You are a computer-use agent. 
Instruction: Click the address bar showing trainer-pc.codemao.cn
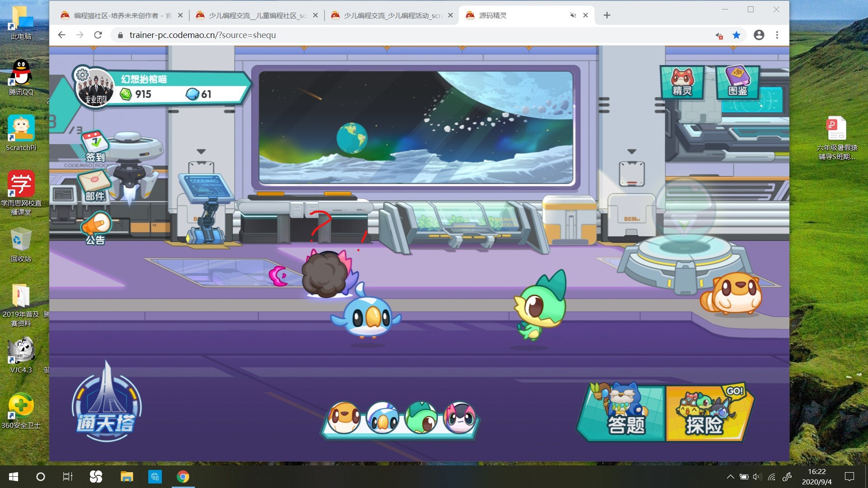[x=416, y=35]
